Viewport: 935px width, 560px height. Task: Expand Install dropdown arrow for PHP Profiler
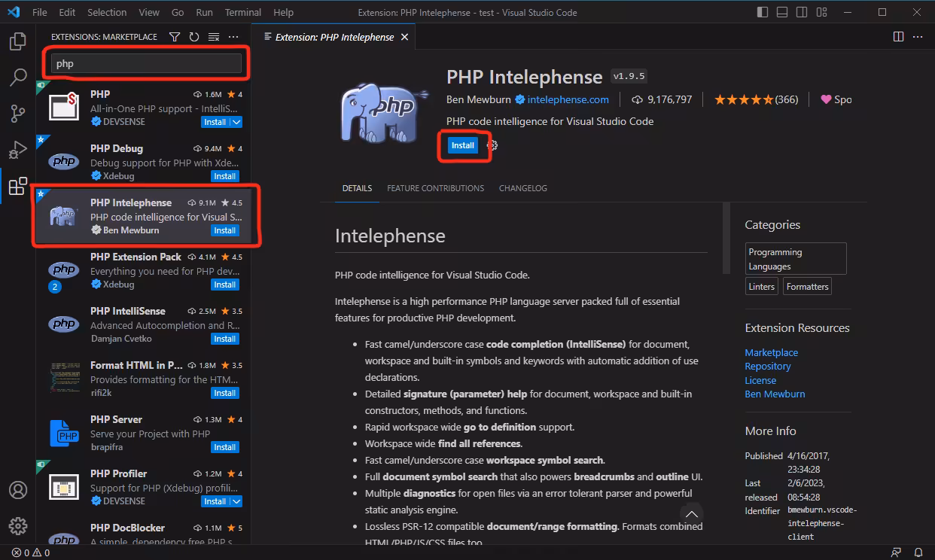point(236,501)
